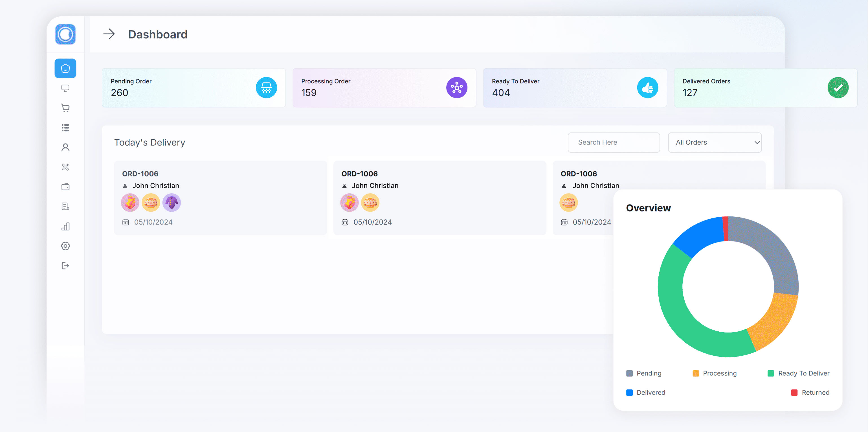Viewport: 868px width, 432px height.
Task: Open the bar chart reports icon
Action: pos(65,226)
